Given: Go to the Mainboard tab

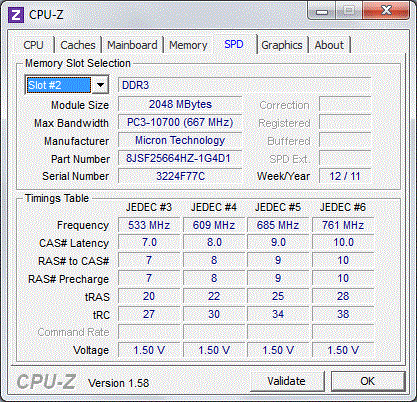Looking at the screenshot, I should click(132, 45).
